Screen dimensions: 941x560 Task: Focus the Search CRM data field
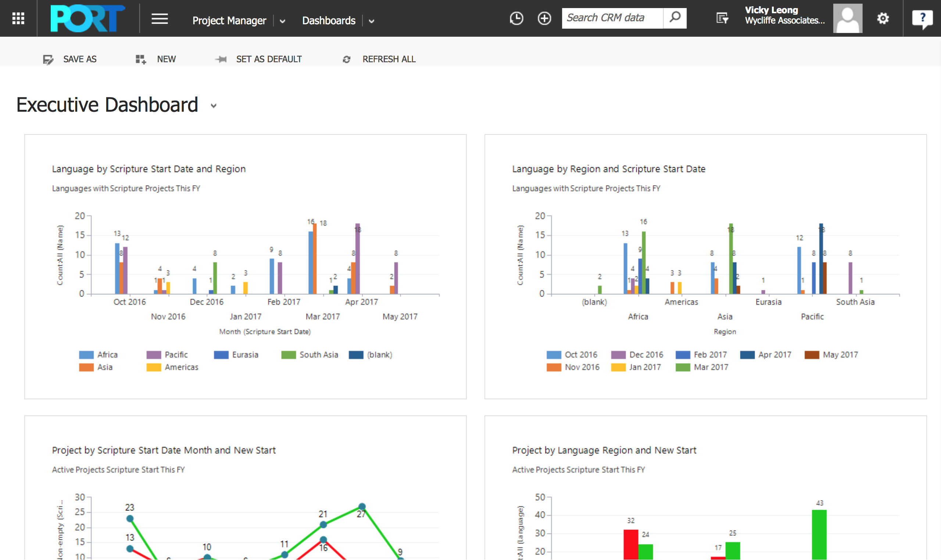pos(612,18)
